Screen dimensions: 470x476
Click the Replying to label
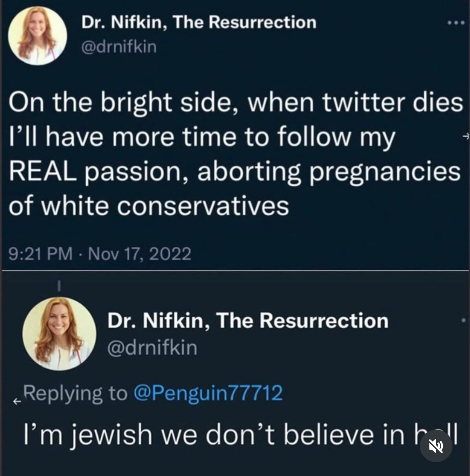point(75,393)
